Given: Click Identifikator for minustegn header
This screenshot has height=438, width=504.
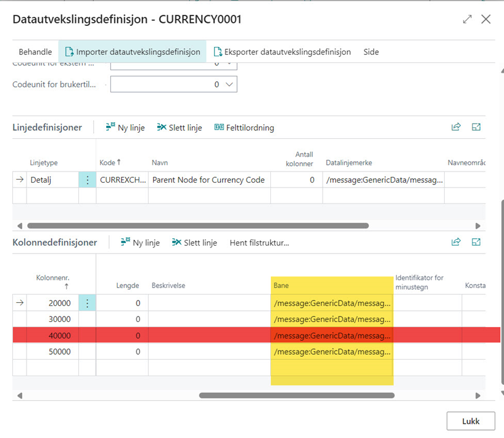Looking at the screenshot, I should coord(419,282).
